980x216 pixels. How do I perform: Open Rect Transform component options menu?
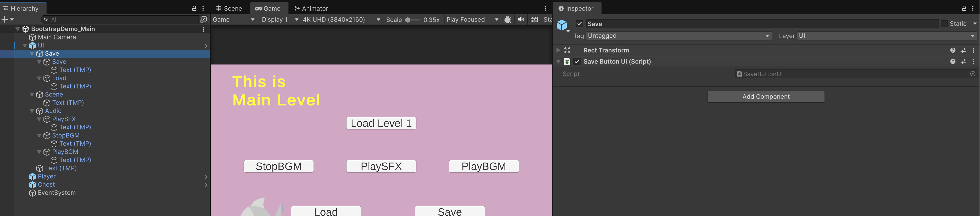point(973,50)
